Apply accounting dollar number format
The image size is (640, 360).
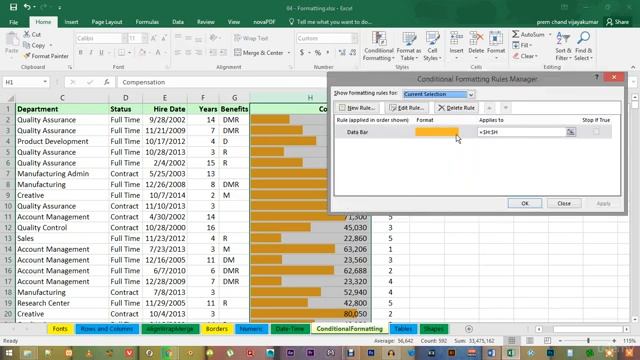[x=302, y=52]
